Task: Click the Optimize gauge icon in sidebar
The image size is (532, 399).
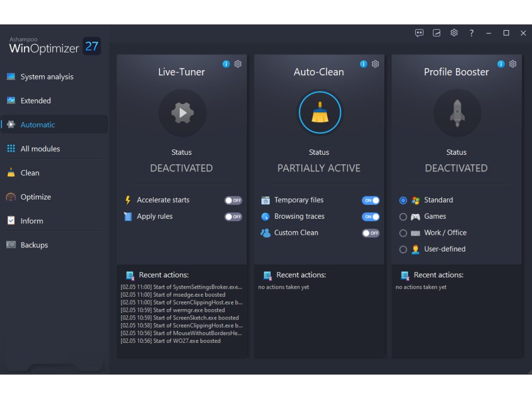Action: click(x=11, y=197)
